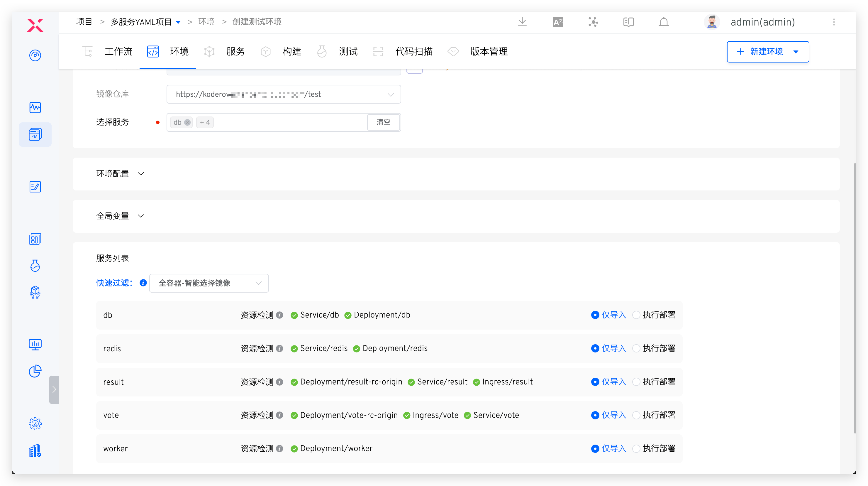Viewport: 868px width, 486px height.
Task: Click Ingress/vote resource text
Action: (x=435, y=415)
